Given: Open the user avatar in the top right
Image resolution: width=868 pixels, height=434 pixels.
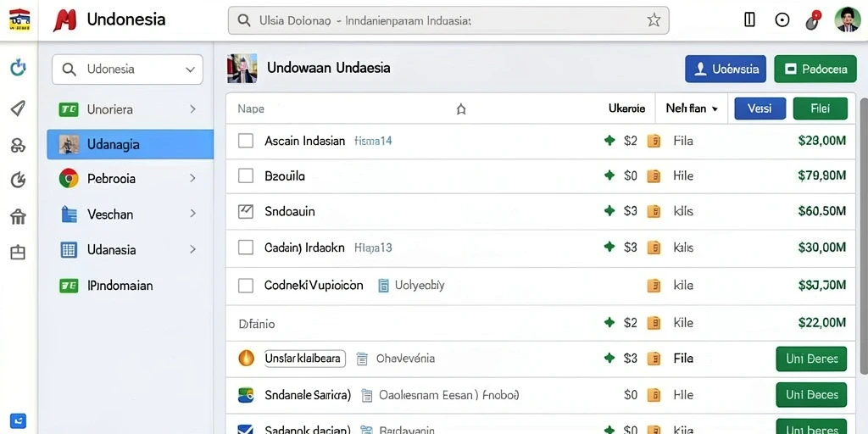Looking at the screenshot, I should pyautogui.click(x=847, y=20).
